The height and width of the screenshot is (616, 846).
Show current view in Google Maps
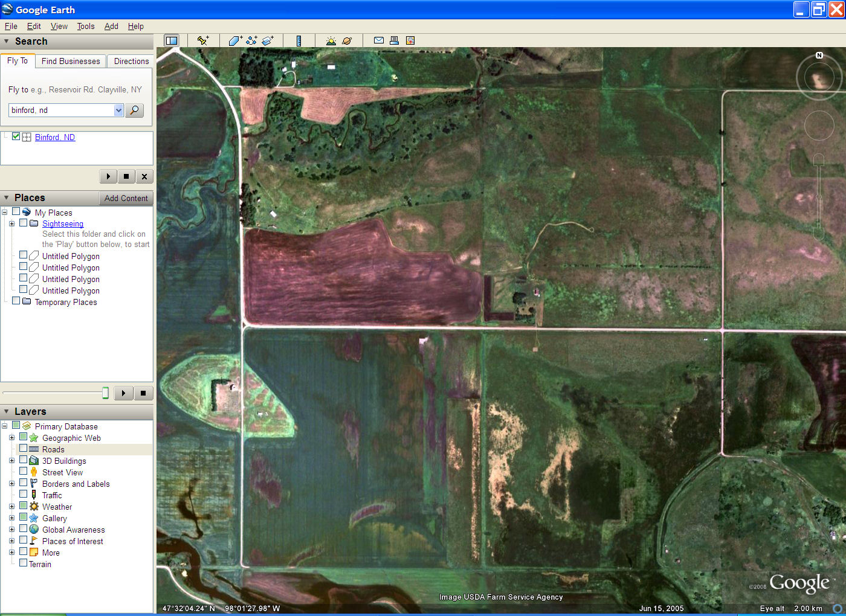(410, 40)
